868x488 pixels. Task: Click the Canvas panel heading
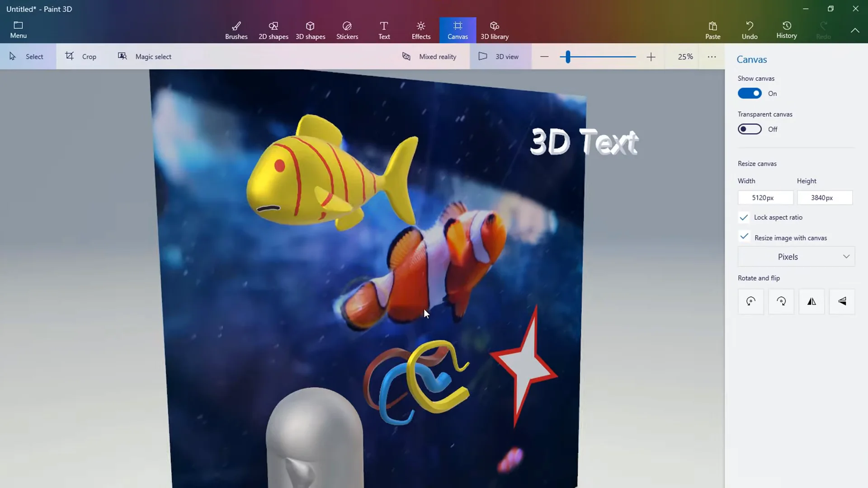pyautogui.click(x=751, y=60)
